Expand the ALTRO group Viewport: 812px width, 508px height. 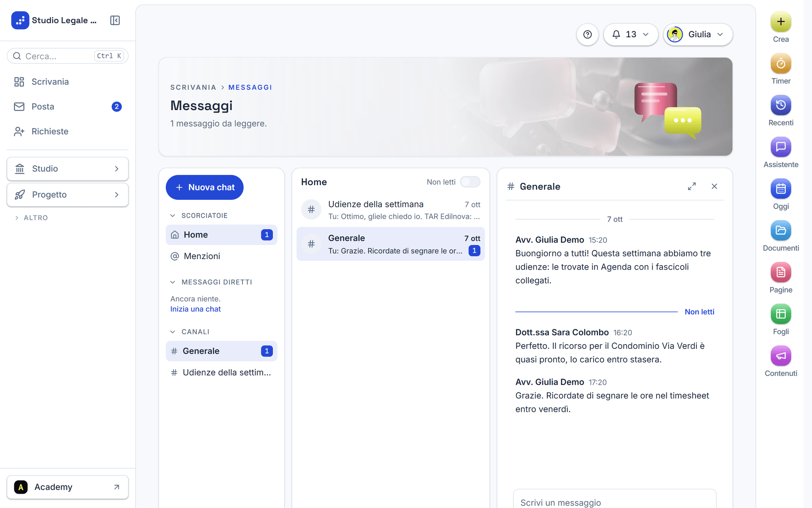[x=31, y=218]
